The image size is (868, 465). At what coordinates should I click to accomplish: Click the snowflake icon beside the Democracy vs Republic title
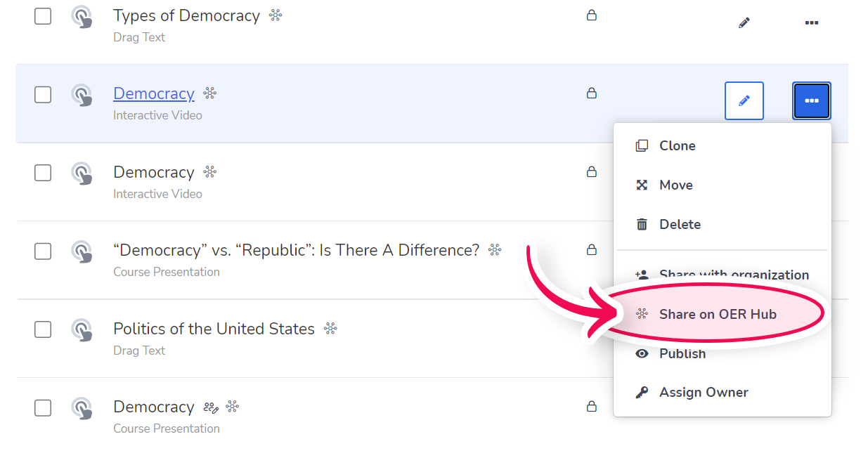(495, 249)
